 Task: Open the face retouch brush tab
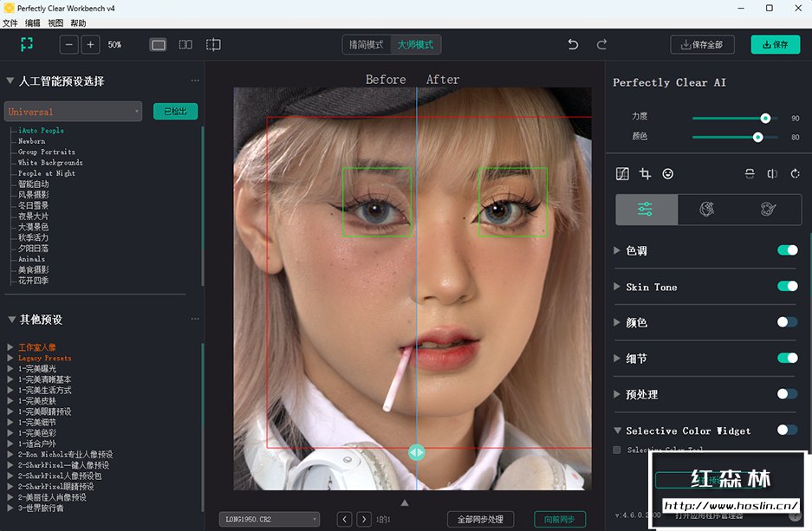click(x=707, y=210)
